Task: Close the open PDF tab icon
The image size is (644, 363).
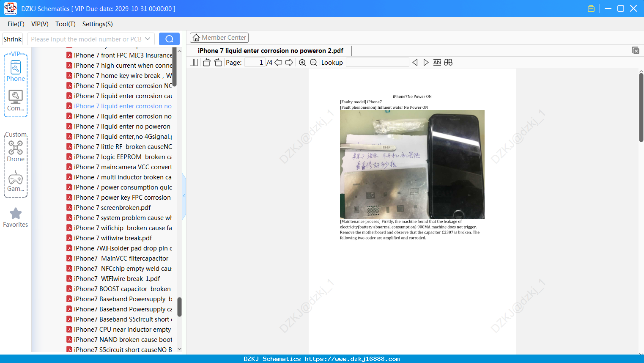Action: click(635, 50)
